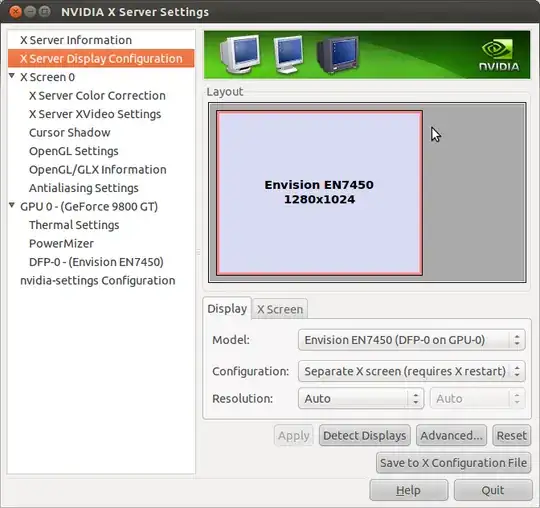Click the flat panel monitor banner icon
The width and height of the screenshot is (540, 508).
289,54
